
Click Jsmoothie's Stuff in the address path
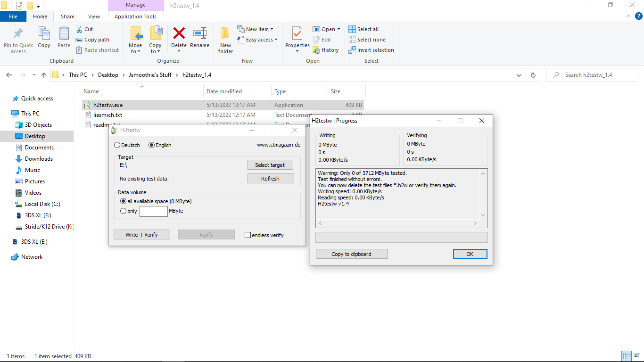(x=151, y=75)
